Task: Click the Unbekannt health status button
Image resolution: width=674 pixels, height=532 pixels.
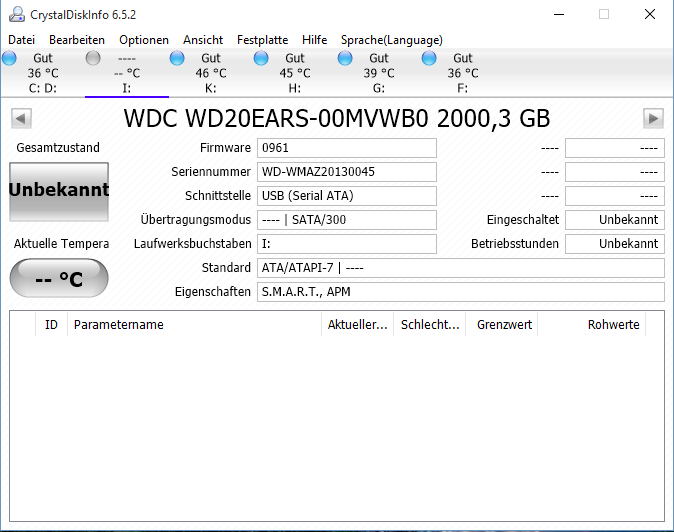Action: (59, 192)
